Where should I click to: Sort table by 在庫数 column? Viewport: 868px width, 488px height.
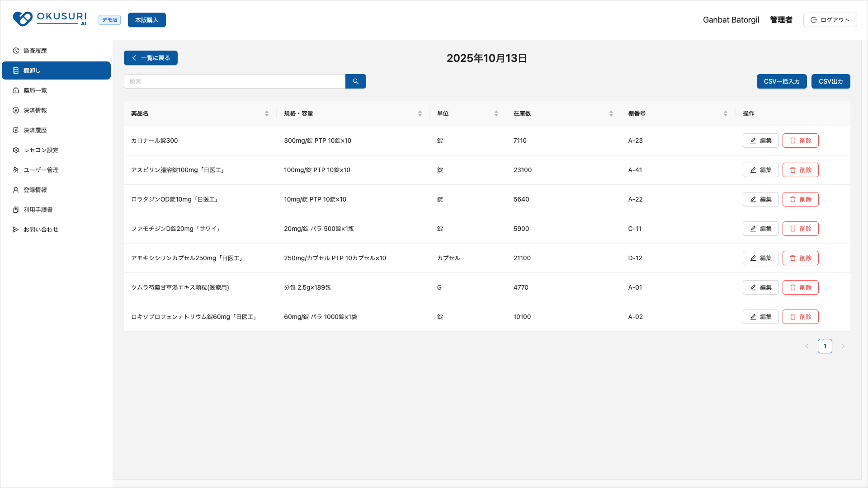[611, 113]
